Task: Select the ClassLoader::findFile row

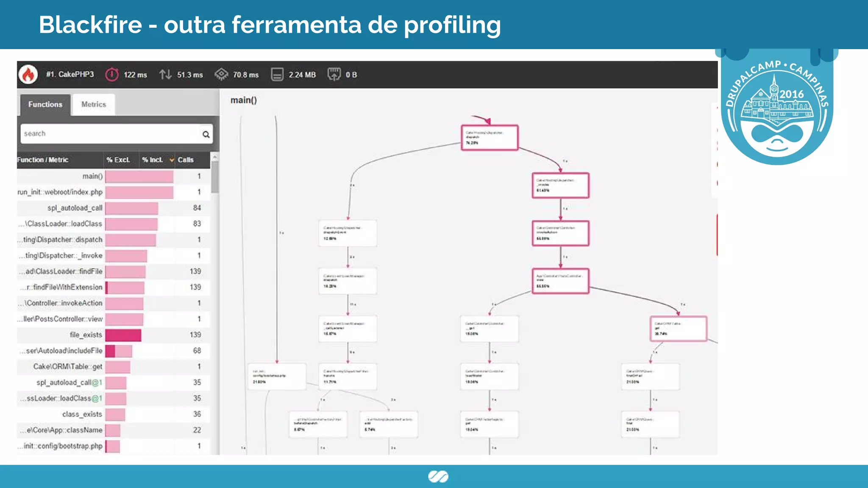Action: point(114,272)
